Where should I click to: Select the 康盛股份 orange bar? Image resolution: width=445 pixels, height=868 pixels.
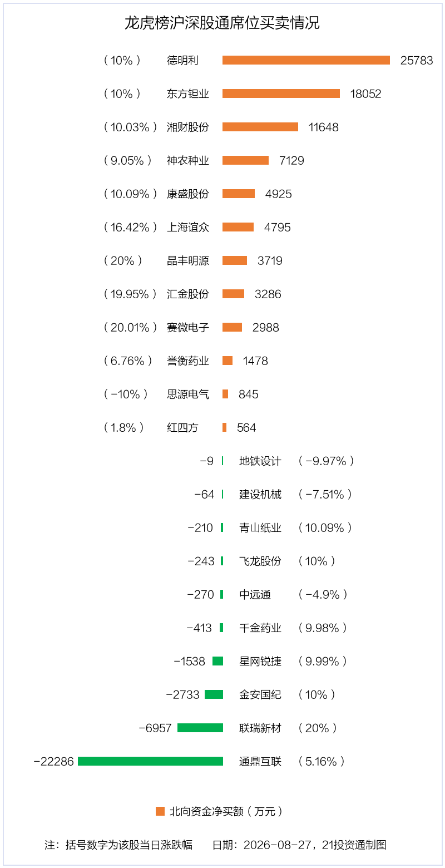[x=239, y=194]
